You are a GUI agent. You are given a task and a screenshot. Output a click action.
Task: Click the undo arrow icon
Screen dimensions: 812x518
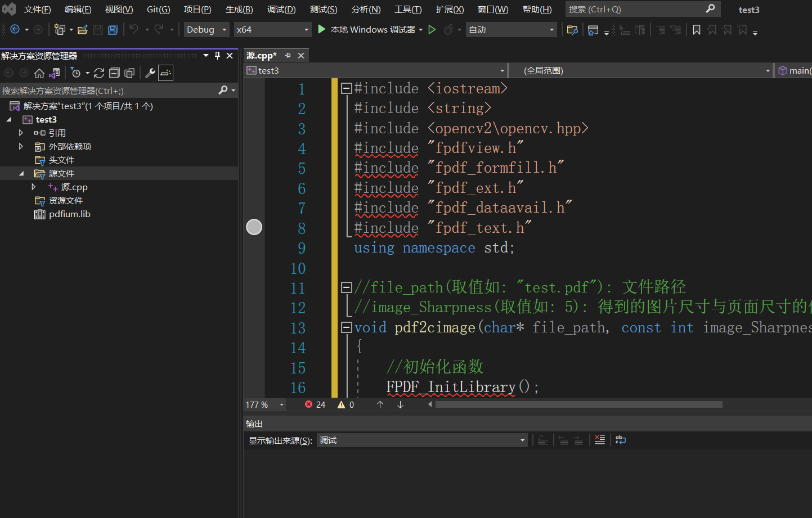(x=134, y=29)
